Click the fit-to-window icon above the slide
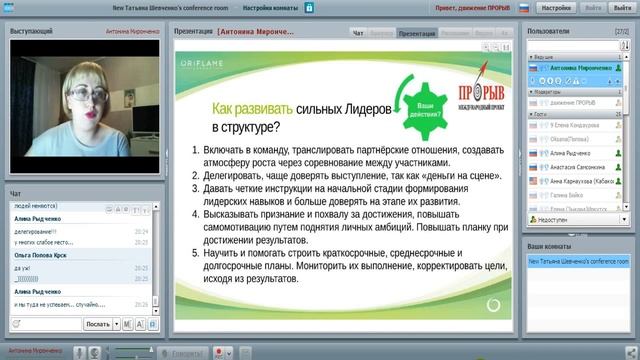Viewport: 640px width, 360px height. coord(506,47)
